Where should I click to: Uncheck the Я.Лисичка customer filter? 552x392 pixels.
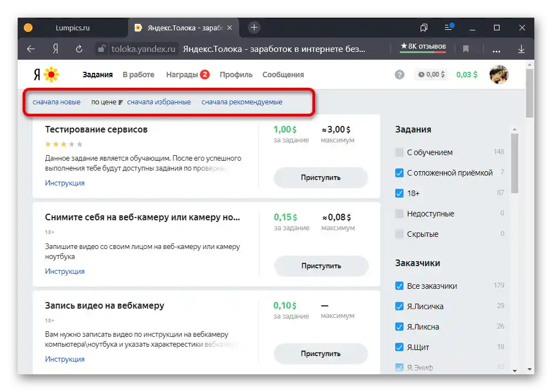[x=399, y=306]
